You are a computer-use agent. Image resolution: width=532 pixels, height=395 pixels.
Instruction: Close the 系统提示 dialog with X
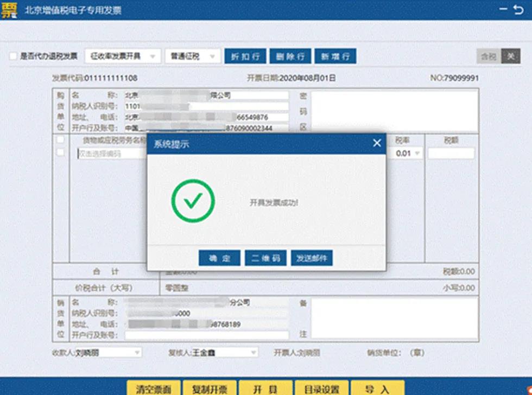click(377, 143)
